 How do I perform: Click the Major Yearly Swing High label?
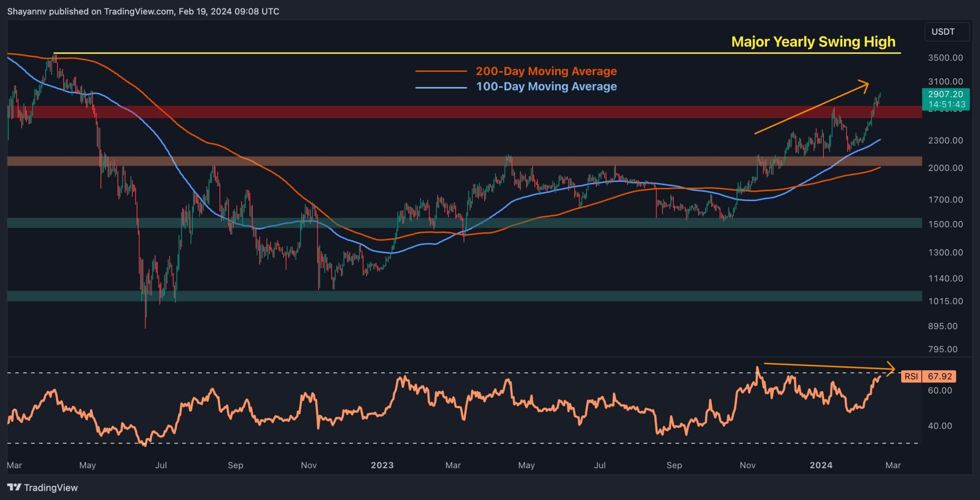813,41
